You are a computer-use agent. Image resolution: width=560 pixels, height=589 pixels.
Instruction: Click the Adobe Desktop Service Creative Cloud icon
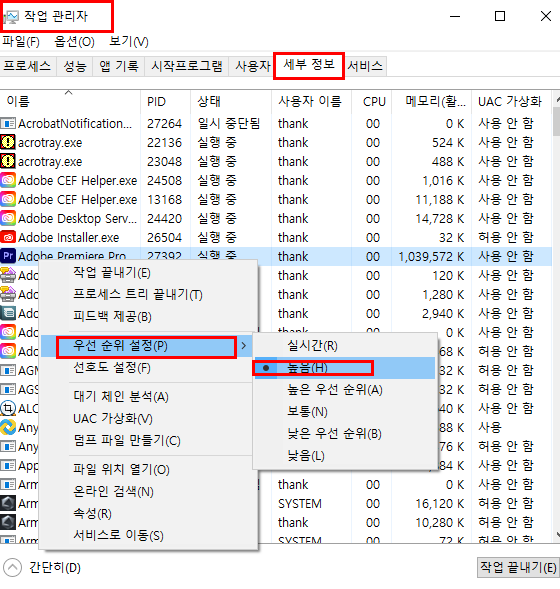pyautogui.click(x=8, y=218)
